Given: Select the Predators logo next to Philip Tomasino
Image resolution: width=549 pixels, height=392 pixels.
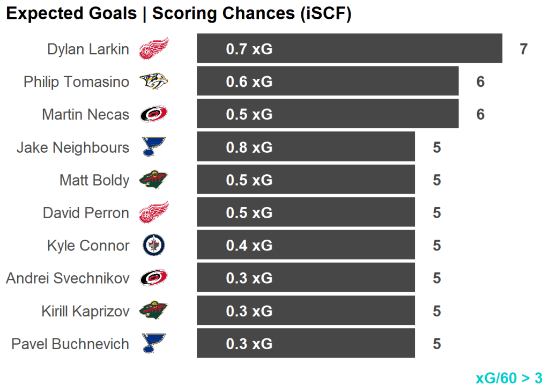Looking at the screenshot, I should [154, 82].
